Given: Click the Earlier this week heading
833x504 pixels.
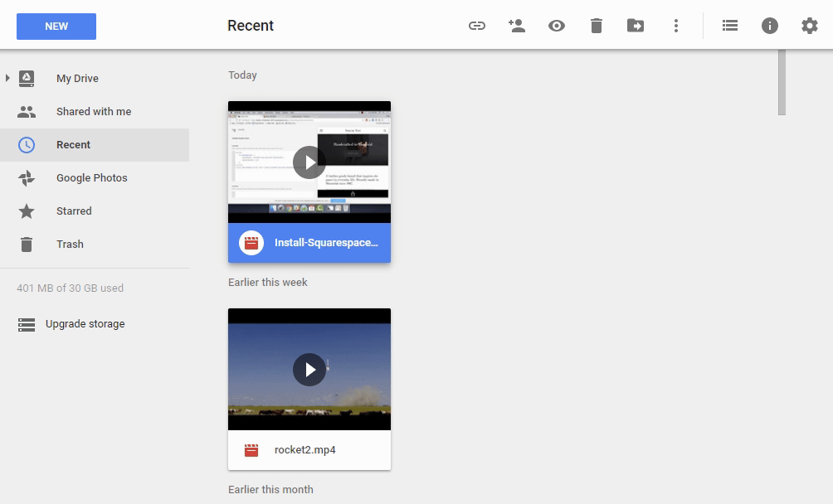Looking at the screenshot, I should coord(268,282).
